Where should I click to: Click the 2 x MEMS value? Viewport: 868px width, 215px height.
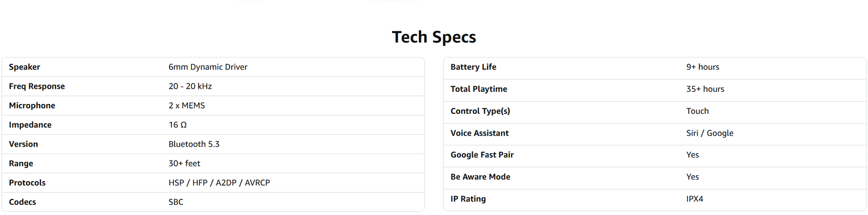coord(186,106)
